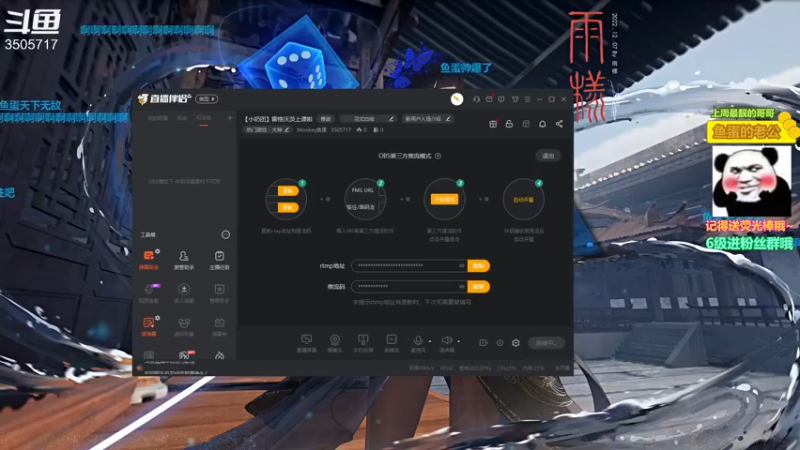The width and height of the screenshot is (800, 450).
Task: Open the message icon in title bar
Action: click(501, 99)
